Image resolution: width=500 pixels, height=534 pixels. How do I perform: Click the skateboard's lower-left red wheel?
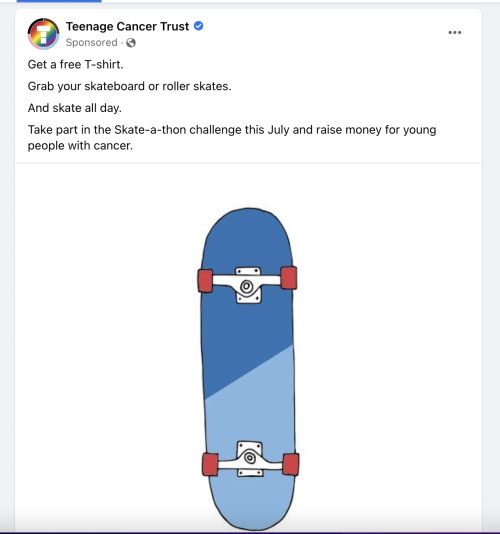pyautogui.click(x=210, y=464)
